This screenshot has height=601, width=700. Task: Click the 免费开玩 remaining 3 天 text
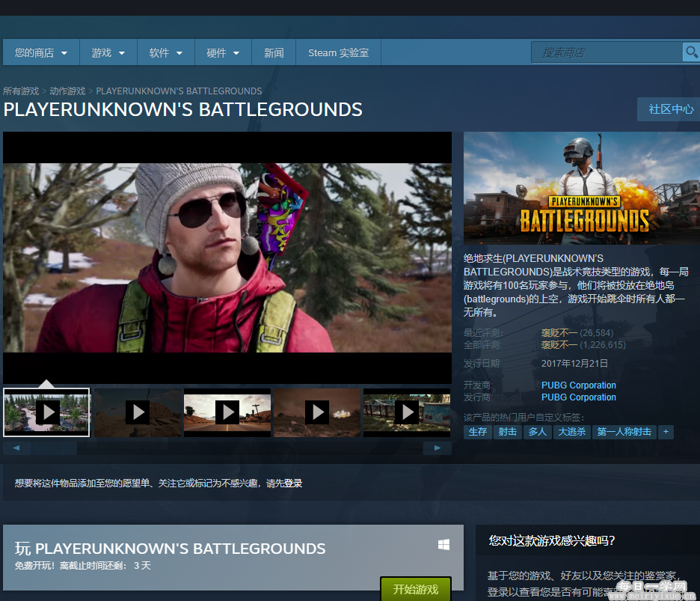click(82, 566)
